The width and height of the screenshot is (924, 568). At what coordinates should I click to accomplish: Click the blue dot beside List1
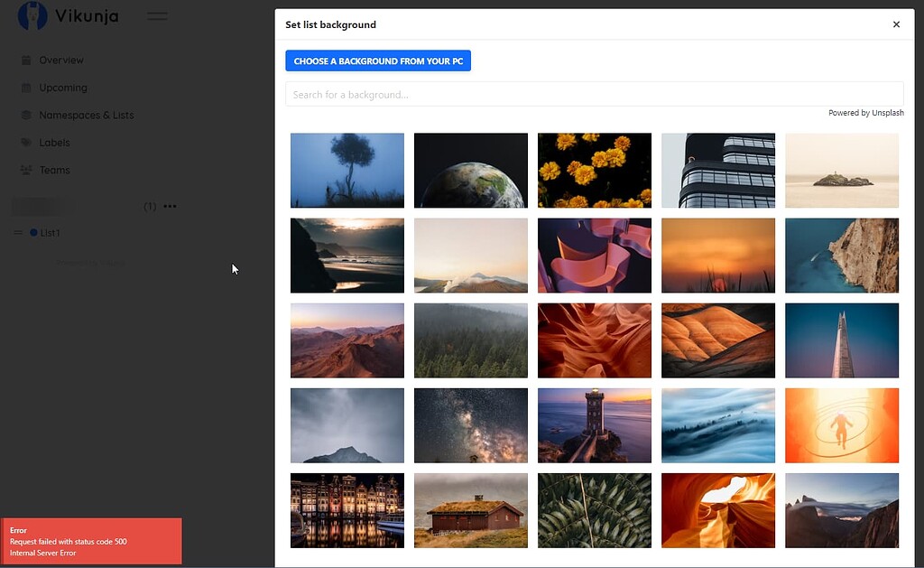coord(32,232)
